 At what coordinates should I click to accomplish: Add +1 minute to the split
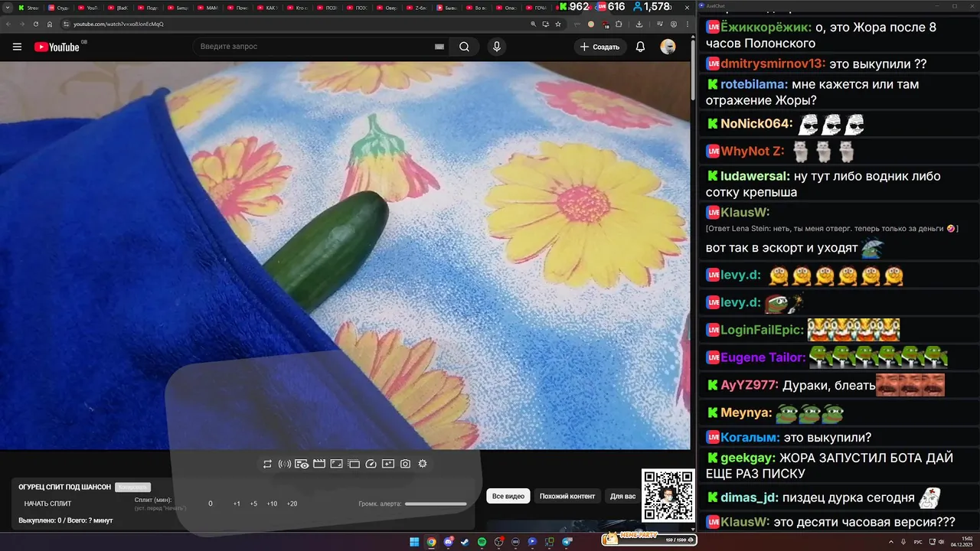(x=237, y=504)
